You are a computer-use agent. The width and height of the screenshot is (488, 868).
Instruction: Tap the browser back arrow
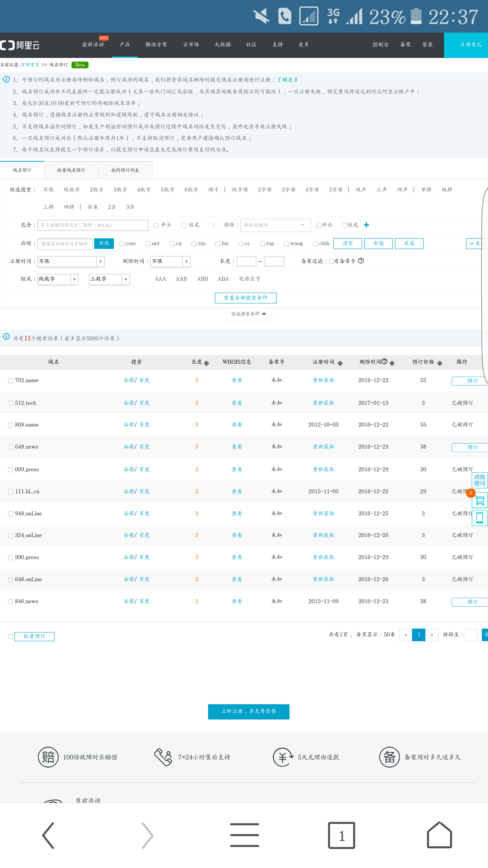coord(48,835)
